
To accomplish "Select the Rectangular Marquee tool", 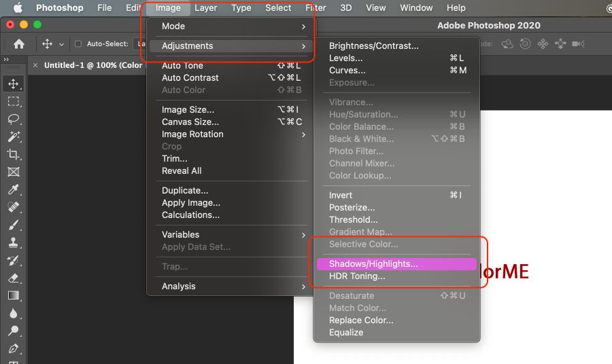I will pos(14,101).
